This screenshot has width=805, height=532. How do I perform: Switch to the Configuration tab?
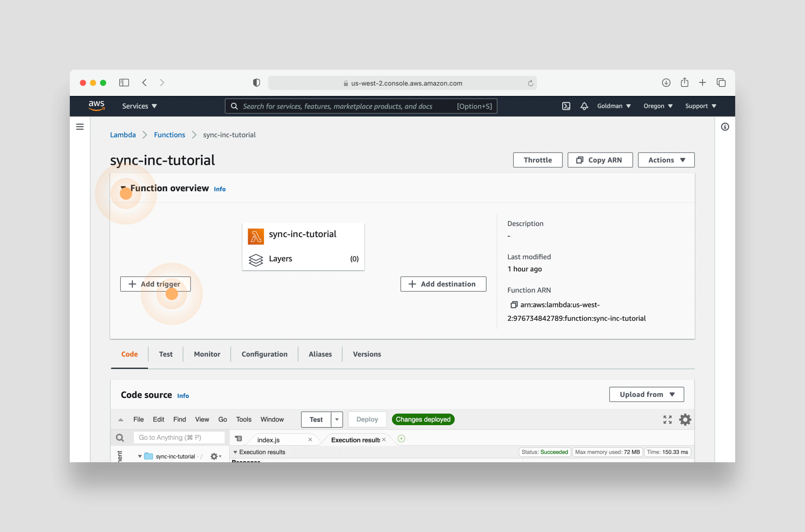[x=264, y=354]
